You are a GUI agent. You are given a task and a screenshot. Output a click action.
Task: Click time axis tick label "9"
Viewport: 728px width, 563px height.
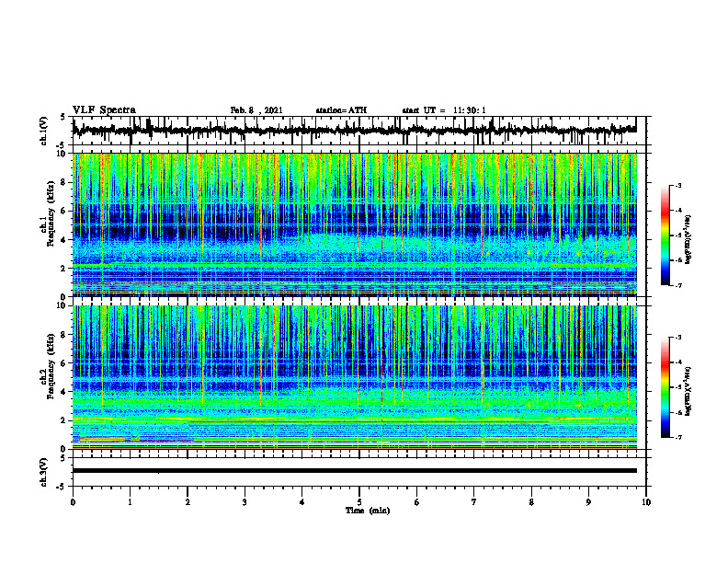[588, 502]
